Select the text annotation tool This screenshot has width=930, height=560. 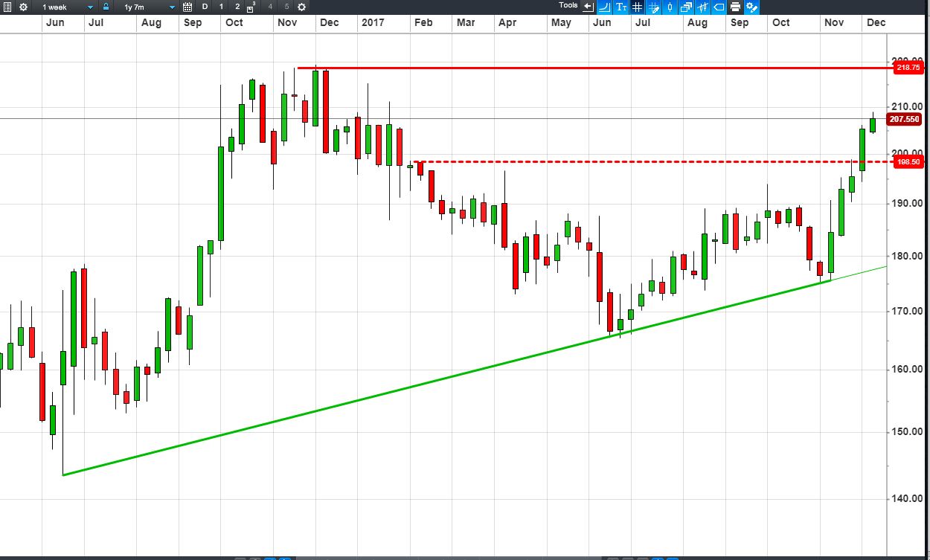click(621, 7)
